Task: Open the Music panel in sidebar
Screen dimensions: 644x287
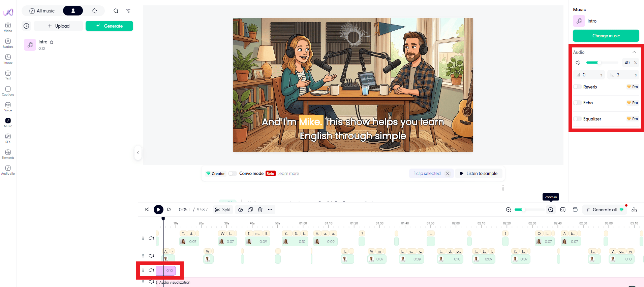Action: point(8,122)
